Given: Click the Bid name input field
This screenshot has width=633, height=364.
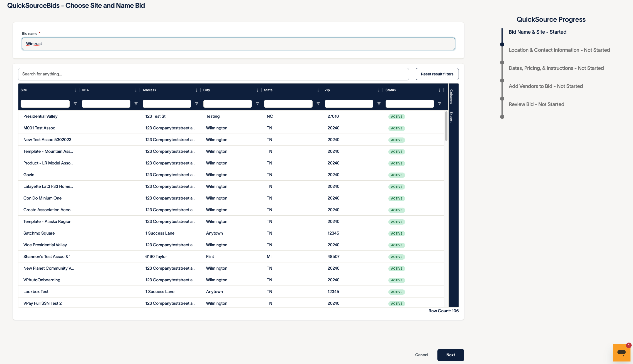Looking at the screenshot, I should point(238,44).
